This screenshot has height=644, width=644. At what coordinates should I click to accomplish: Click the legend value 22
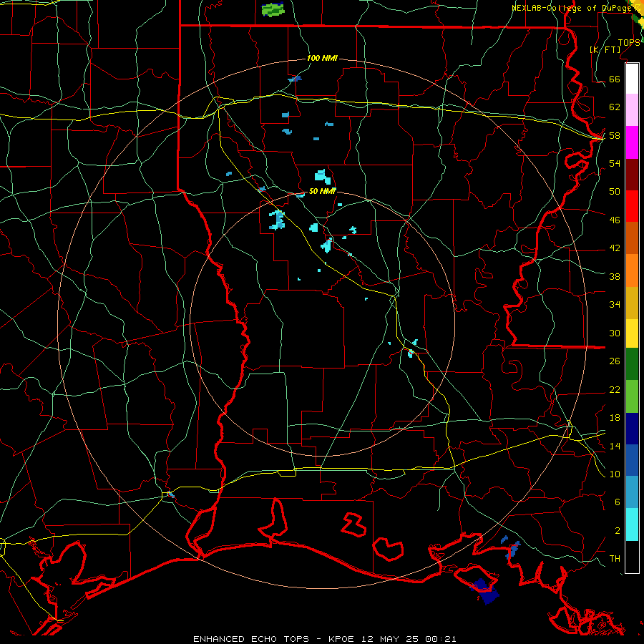615,389
